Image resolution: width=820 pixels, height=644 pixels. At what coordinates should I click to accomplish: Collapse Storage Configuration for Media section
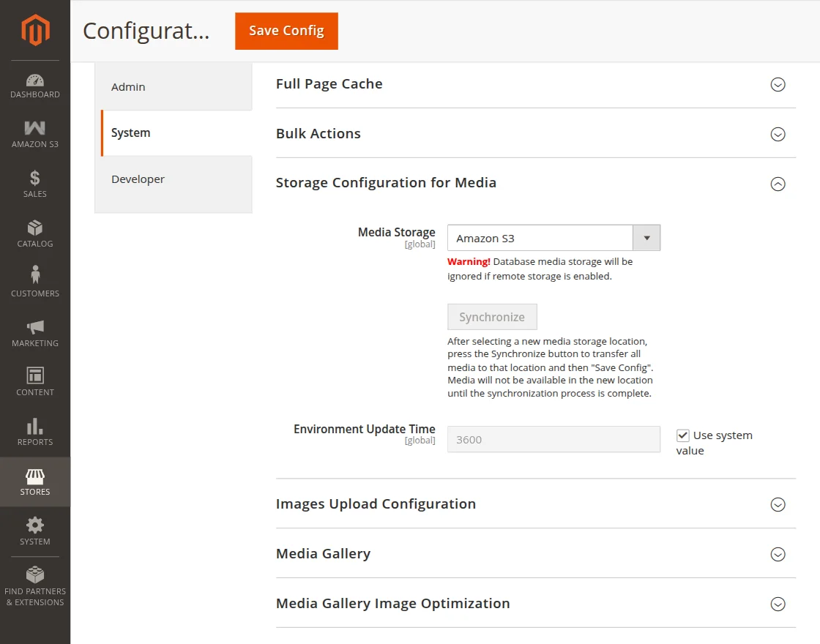point(778,184)
